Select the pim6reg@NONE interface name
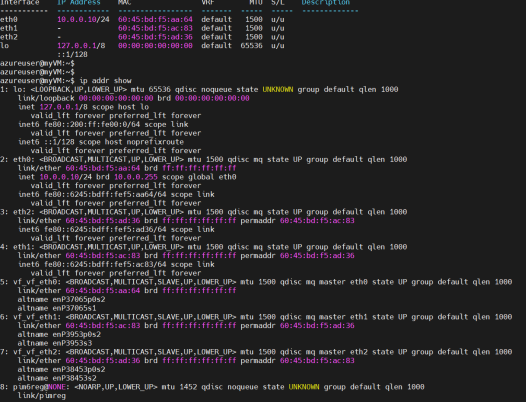526x402 pixels. coord(39,387)
